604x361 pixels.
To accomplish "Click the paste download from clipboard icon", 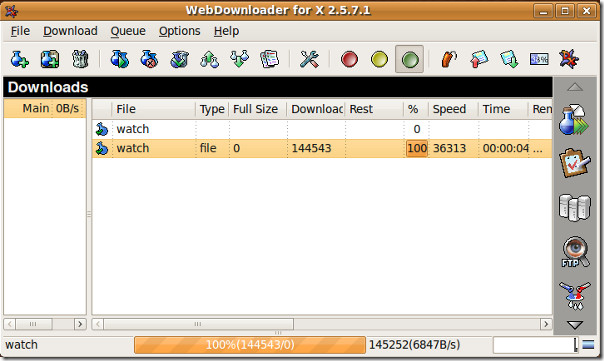I will 50,59.
